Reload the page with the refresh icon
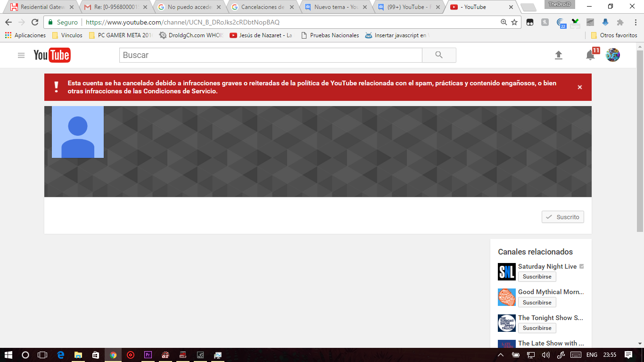This screenshot has height=362, width=644. click(35, 22)
